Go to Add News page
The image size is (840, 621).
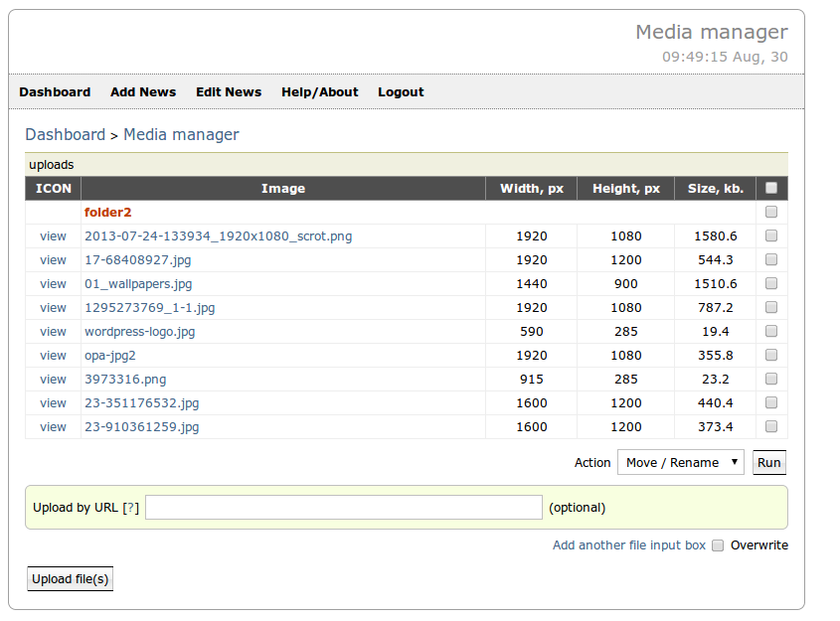click(x=143, y=91)
